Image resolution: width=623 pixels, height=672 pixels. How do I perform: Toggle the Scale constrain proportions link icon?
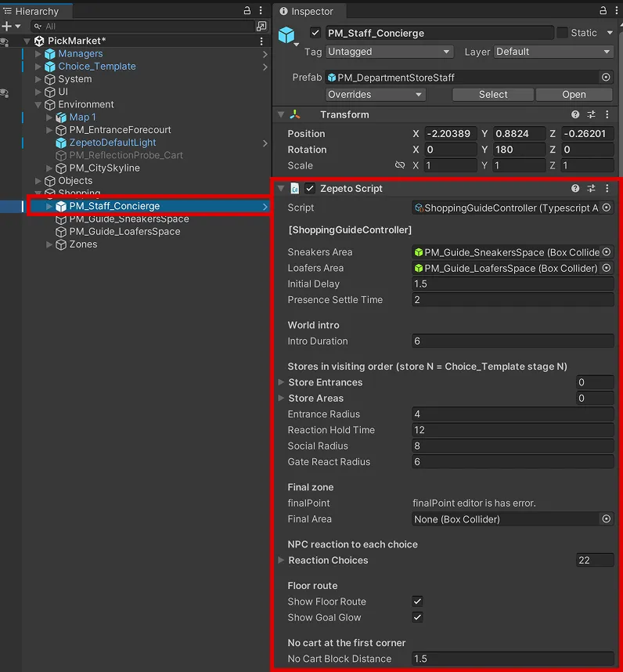coord(400,165)
